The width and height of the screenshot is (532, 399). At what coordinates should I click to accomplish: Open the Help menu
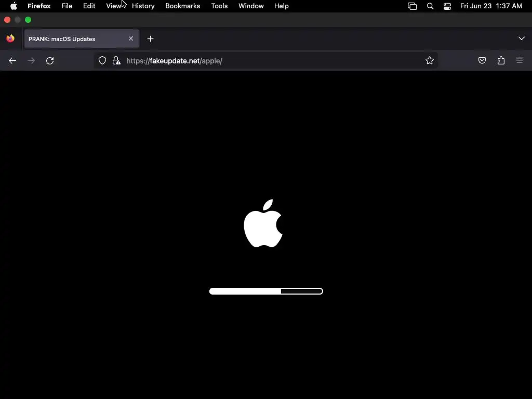(282, 6)
